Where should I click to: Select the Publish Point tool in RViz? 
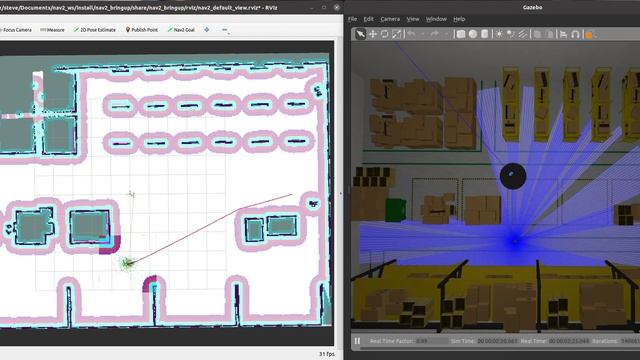click(x=142, y=30)
